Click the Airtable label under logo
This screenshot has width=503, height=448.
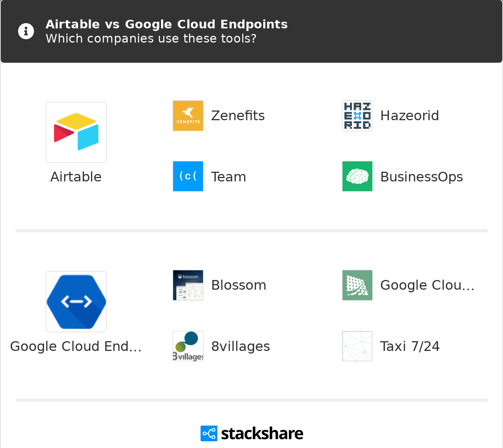(76, 177)
